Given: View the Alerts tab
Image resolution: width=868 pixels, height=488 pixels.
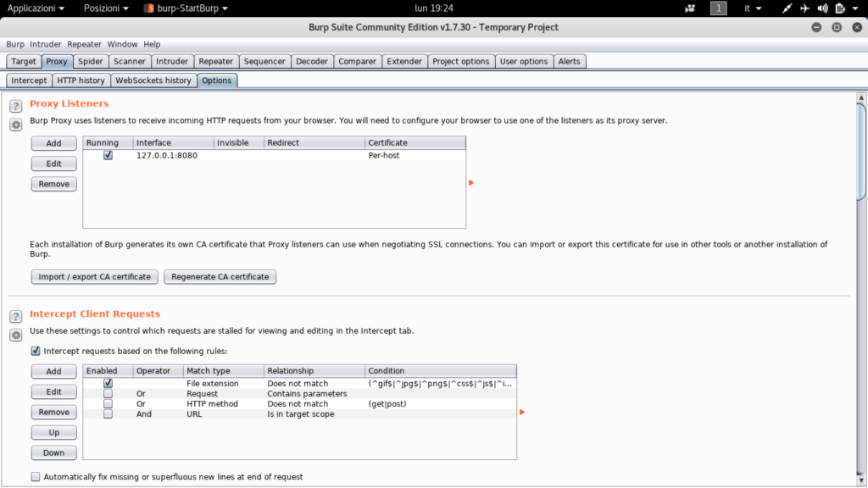Looking at the screenshot, I should point(569,61).
